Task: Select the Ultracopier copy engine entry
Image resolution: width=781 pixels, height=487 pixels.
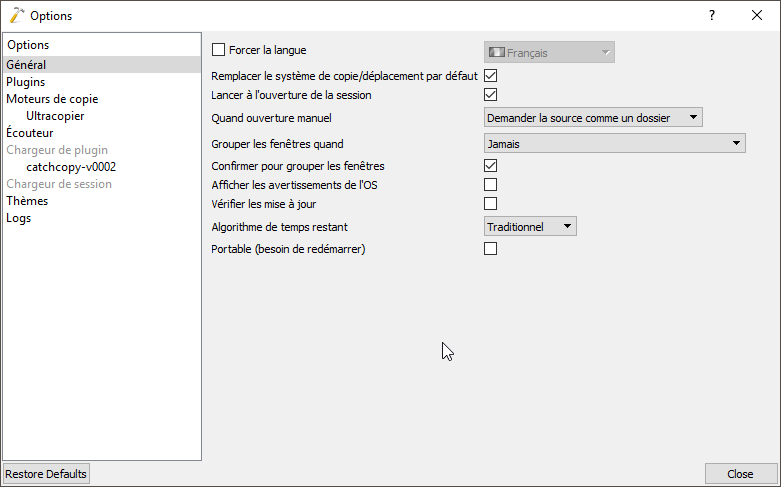Action: pos(56,116)
